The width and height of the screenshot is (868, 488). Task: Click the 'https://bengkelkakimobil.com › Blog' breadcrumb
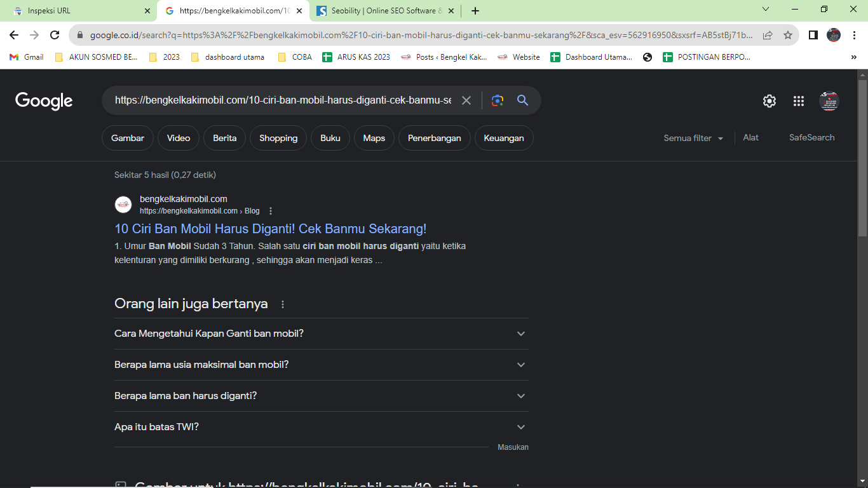pyautogui.click(x=200, y=211)
